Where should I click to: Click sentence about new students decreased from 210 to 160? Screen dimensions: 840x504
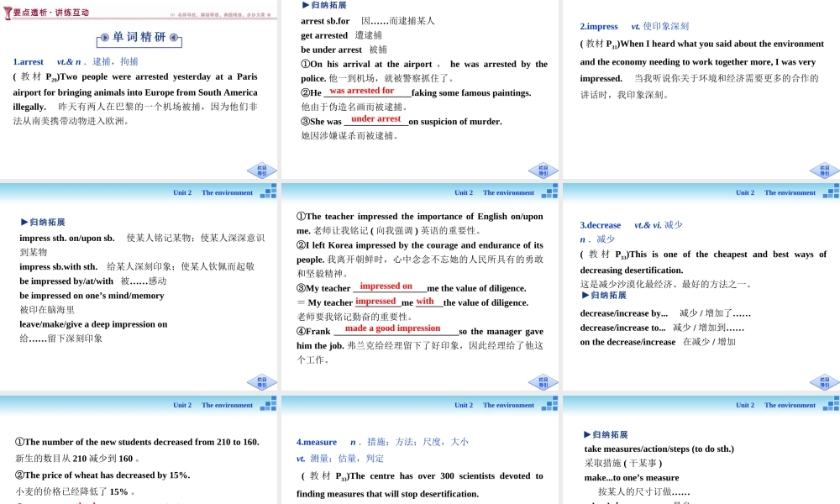[x=137, y=442]
